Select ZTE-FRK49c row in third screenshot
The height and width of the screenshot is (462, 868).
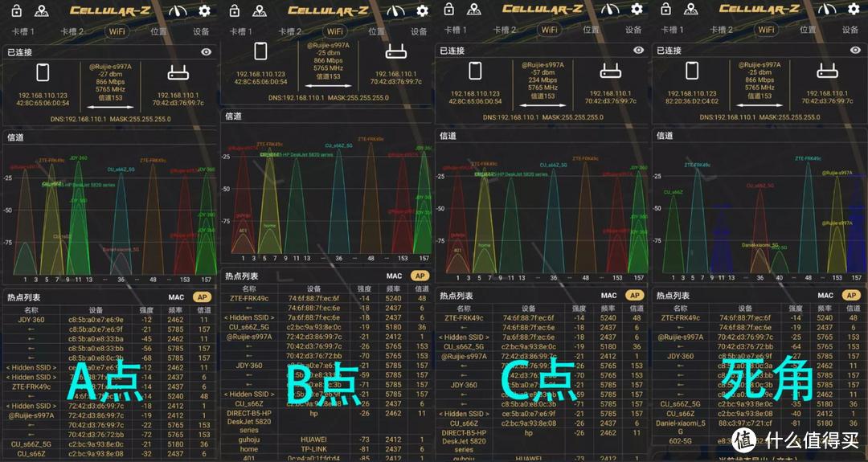(542, 317)
